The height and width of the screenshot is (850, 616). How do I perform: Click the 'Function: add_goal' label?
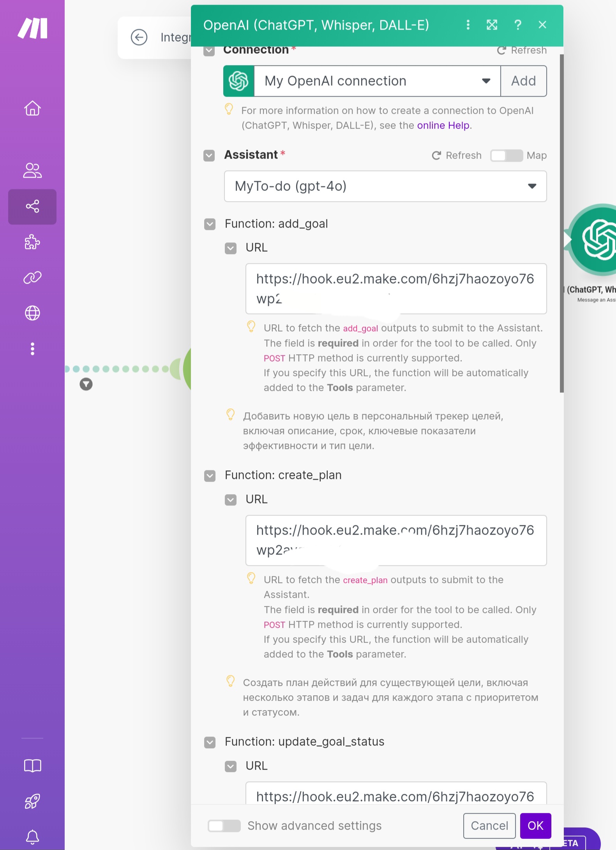(x=276, y=224)
